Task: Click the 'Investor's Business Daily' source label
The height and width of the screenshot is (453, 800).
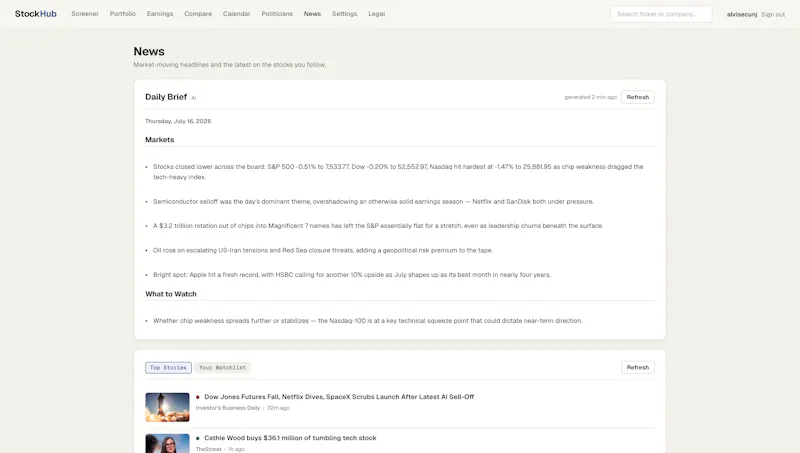Action: click(228, 408)
